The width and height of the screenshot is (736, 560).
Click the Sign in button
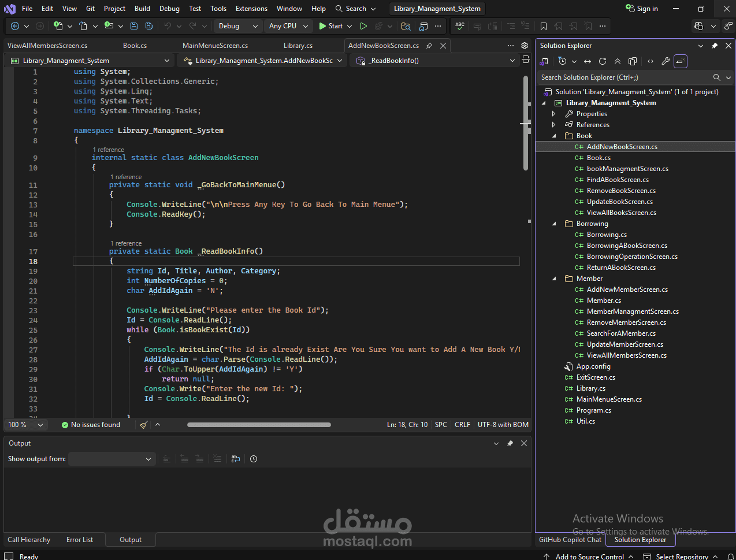click(x=642, y=9)
